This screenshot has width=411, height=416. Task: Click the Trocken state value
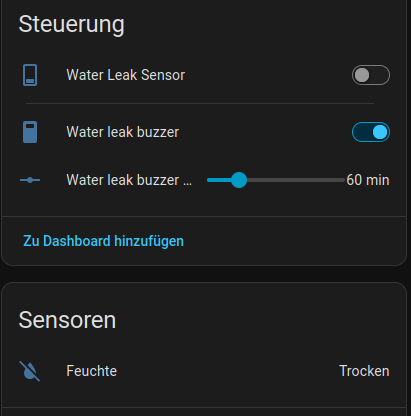(364, 371)
